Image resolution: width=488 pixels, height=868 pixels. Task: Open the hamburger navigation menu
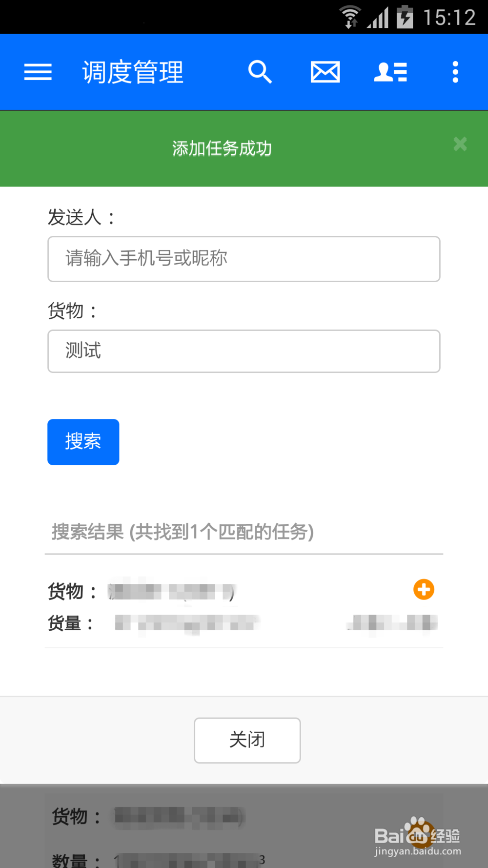[38, 72]
